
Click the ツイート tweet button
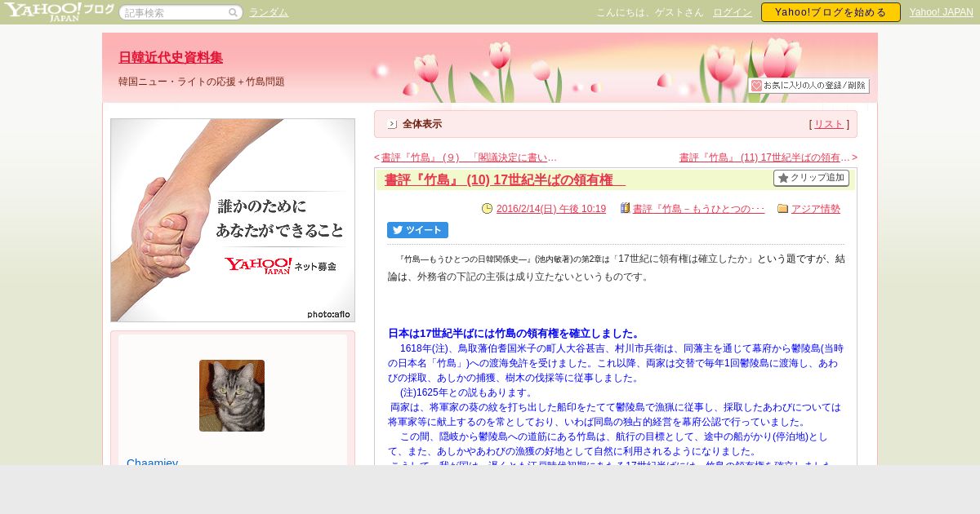click(417, 230)
